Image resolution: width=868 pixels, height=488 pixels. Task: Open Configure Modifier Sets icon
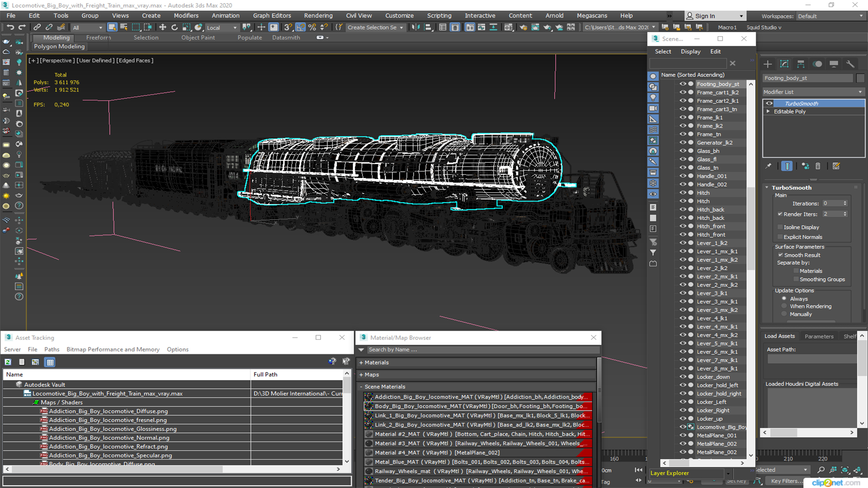click(x=836, y=166)
